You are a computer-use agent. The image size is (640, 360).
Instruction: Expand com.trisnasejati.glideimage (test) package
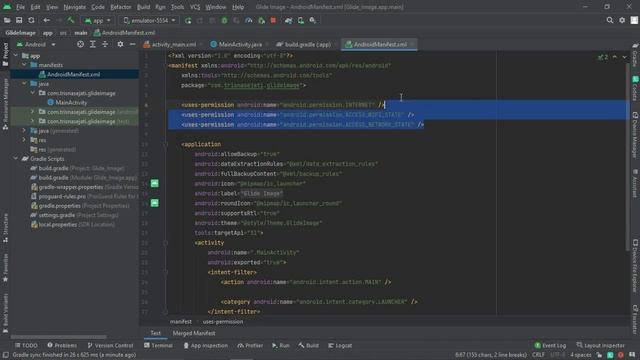pyautogui.click(x=33, y=121)
